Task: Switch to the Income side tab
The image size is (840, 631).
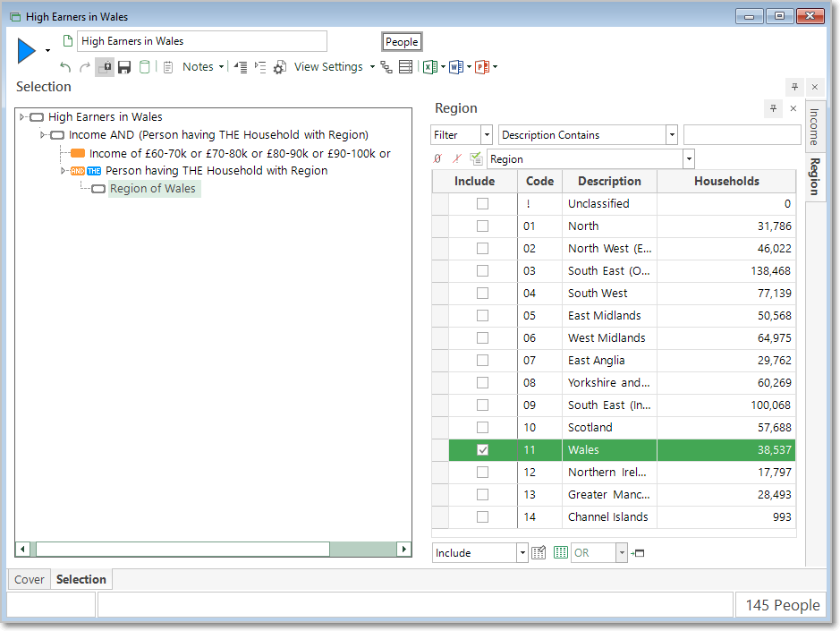Action: pyautogui.click(x=814, y=126)
